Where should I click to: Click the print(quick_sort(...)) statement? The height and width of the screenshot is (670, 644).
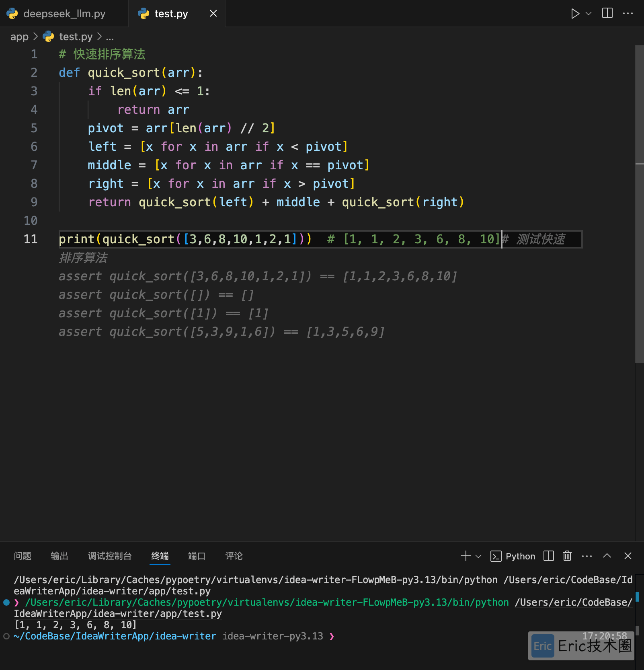185,239
